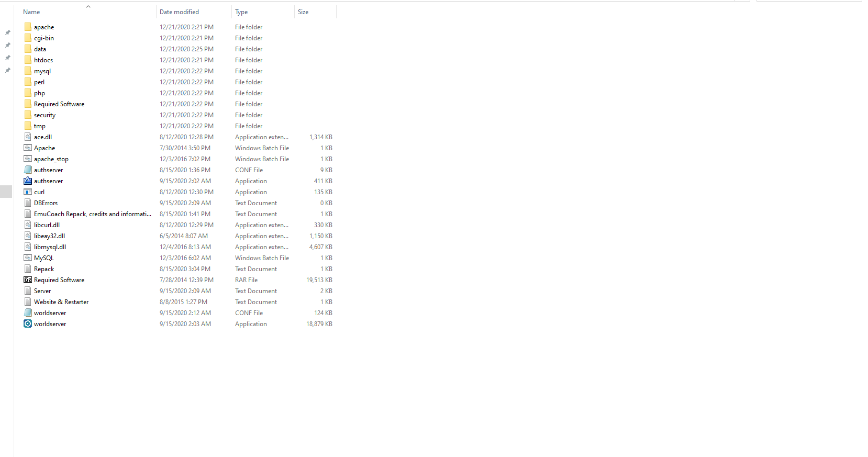Screen dimensions: 868x457
Task: Click the mysql folder icon
Action: tap(28, 71)
